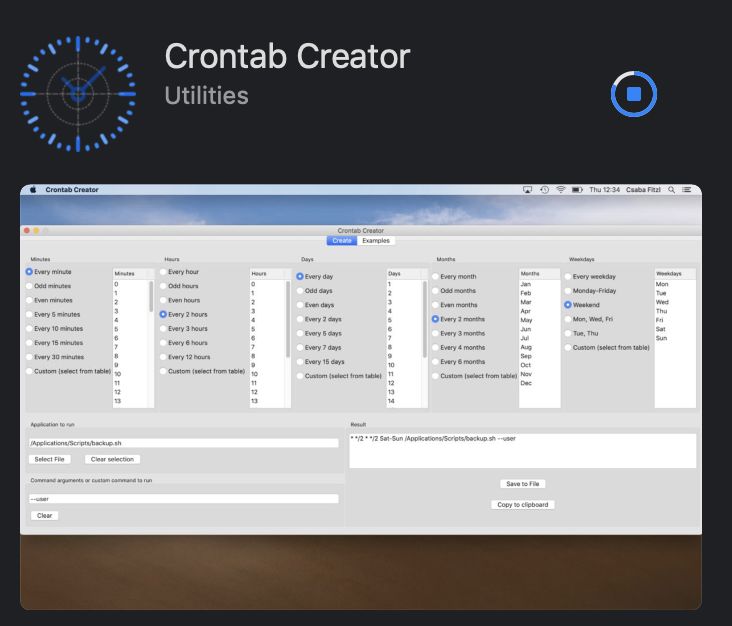The image size is (732, 626).
Task: Click the Utilities category link
Action: click(x=206, y=95)
